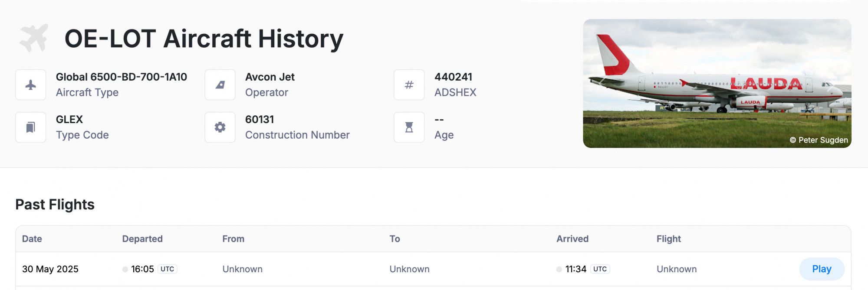The width and height of the screenshot is (868, 290).
Task: Click the gray airplane icon beside the title
Action: pyautogui.click(x=34, y=39)
